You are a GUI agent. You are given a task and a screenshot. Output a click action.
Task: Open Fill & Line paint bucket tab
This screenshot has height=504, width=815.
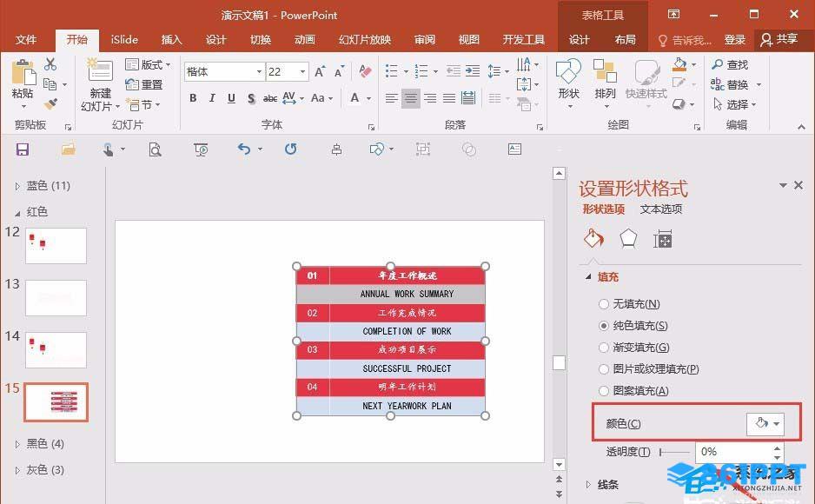(593, 238)
